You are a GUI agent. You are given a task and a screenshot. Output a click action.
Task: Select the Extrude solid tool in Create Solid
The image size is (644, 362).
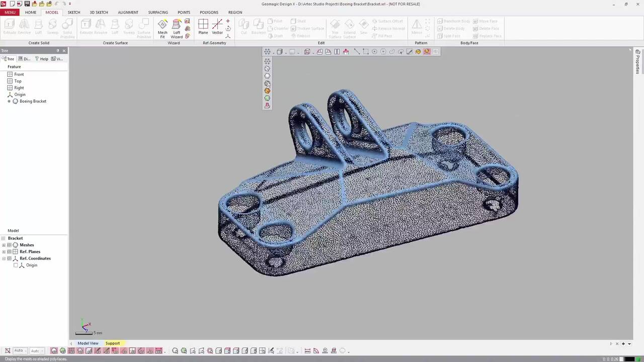10,27
